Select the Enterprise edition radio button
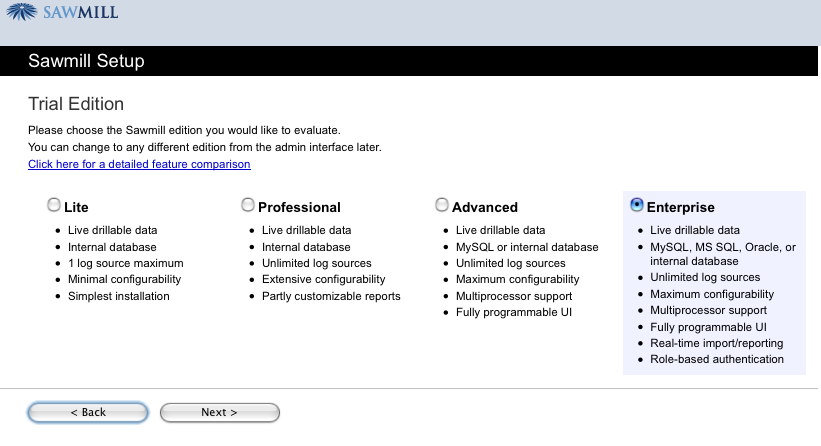This screenshot has height=446, width=821. [637, 205]
